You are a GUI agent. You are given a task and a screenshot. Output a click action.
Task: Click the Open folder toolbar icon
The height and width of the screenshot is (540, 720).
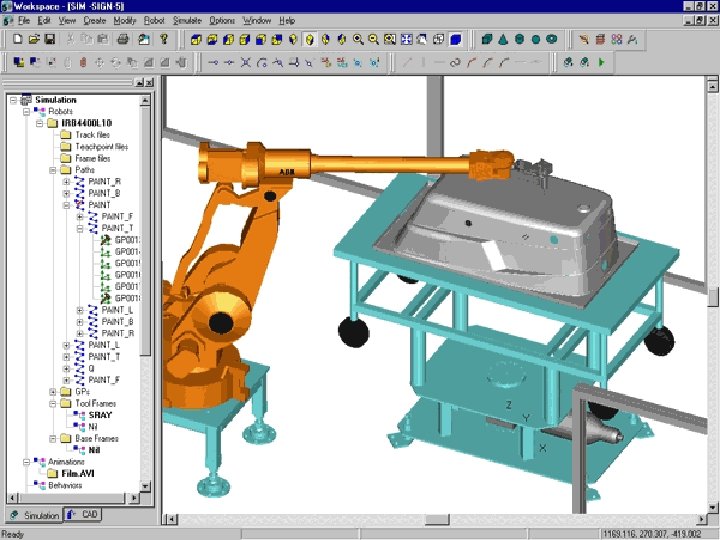click(34, 39)
